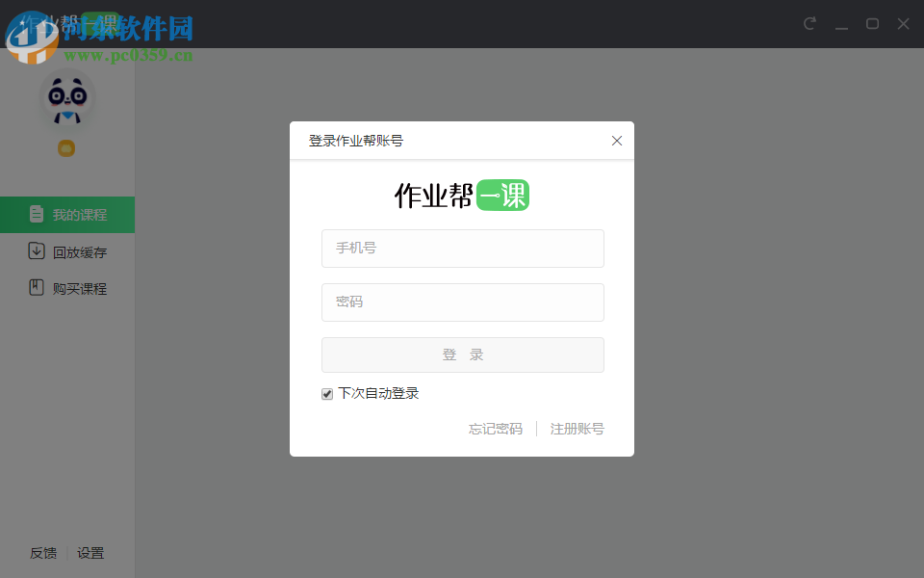Close the login dialog with its X
Screen dimensions: 924x578
coord(617,140)
